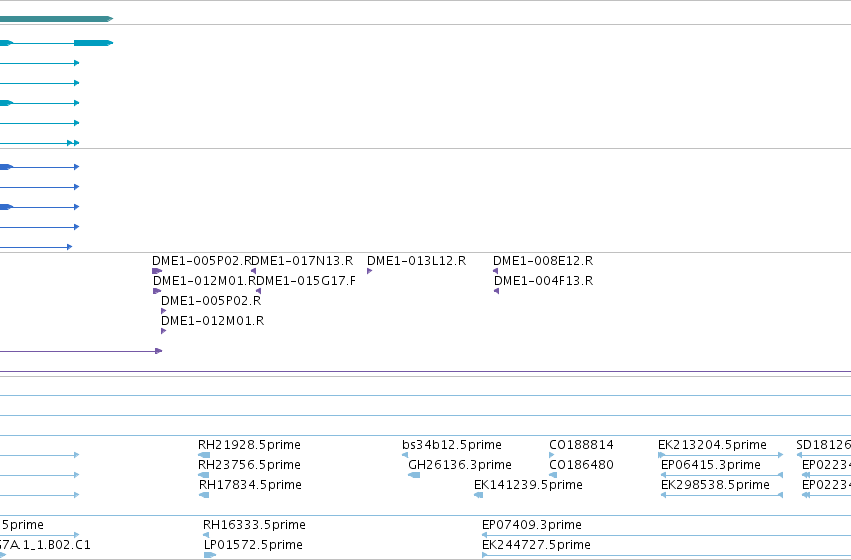Select the EK244727.5prime EST label
The image size is (851, 560).
536,545
